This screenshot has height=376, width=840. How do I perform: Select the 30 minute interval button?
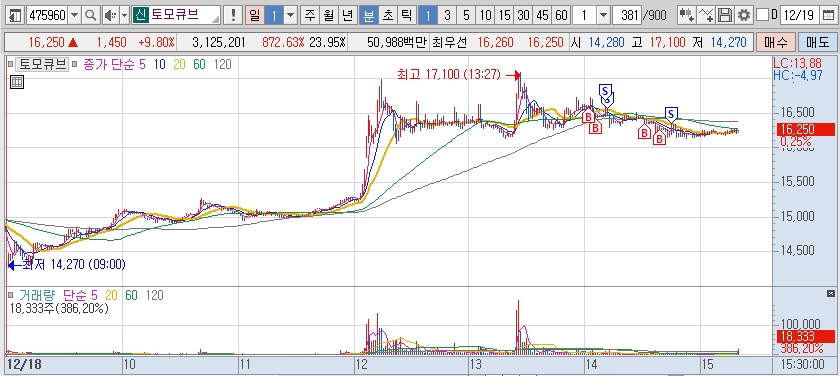coord(523,16)
